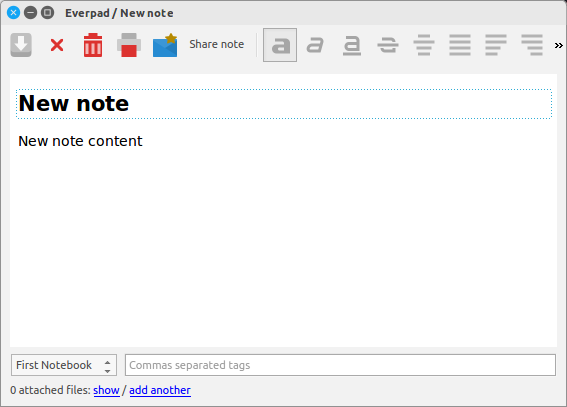Justify the note text
This screenshot has width=567, height=407.
(460, 45)
